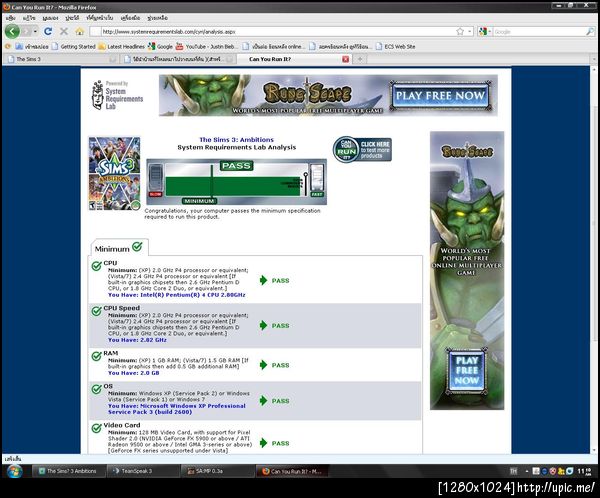The width and height of the screenshot is (600, 498).
Task: Click the System Requirements Lab logo
Action: tap(117, 95)
